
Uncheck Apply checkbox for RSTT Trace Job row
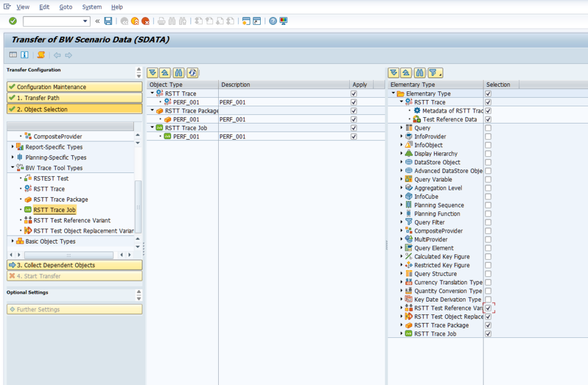pyautogui.click(x=354, y=128)
